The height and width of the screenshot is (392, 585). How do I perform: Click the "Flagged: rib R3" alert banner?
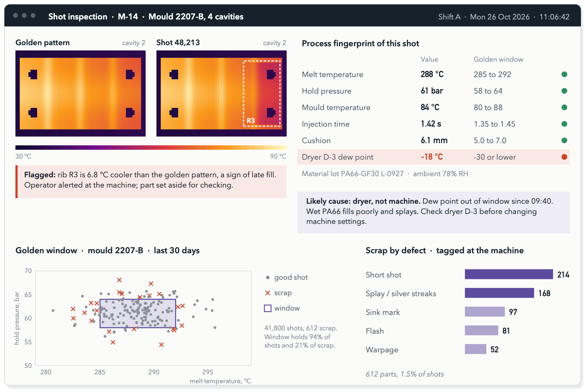tap(151, 182)
